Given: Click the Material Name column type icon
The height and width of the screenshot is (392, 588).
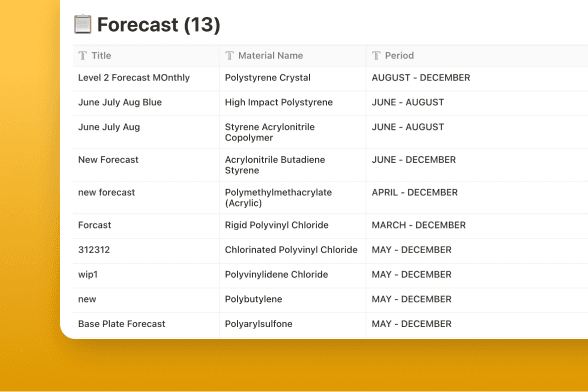Looking at the screenshot, I should click(x=230, y=56).
